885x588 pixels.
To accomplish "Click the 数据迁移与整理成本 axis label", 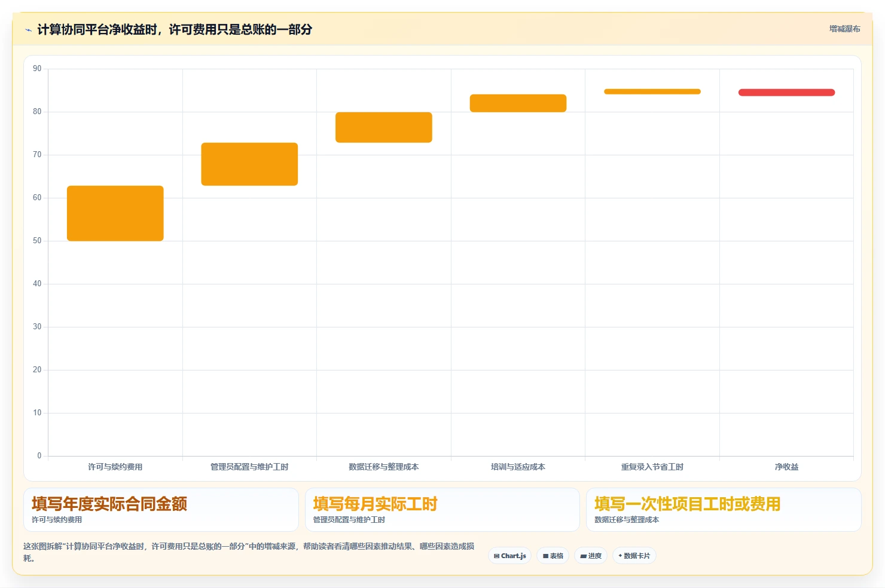I will pos(384,467).
